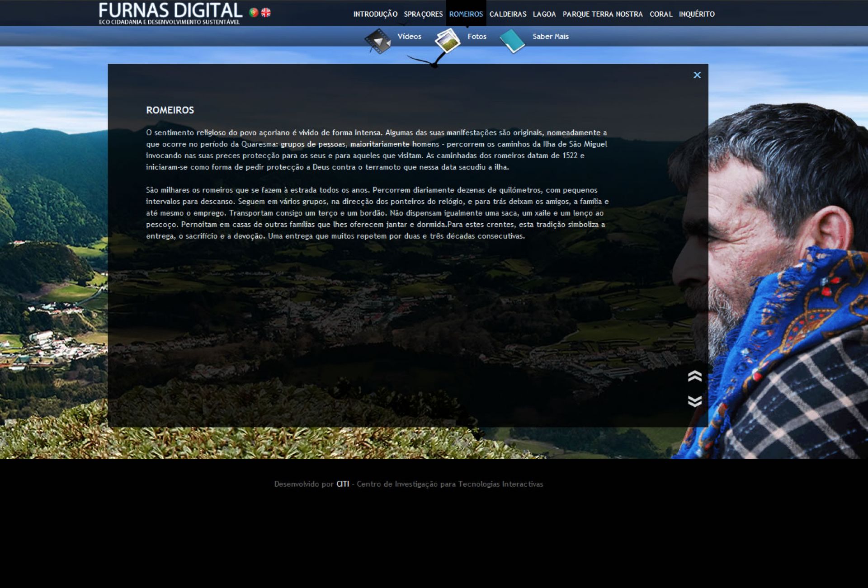Open the Inquérito survey page
This screenshot has height=588, width=868.
click(x=697, y=14)
